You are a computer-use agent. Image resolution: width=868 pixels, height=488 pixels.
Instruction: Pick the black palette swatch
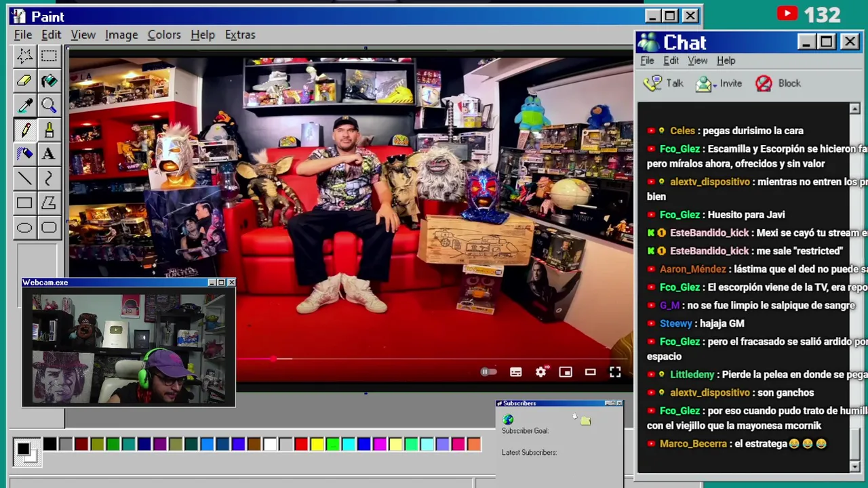(50, 445)
